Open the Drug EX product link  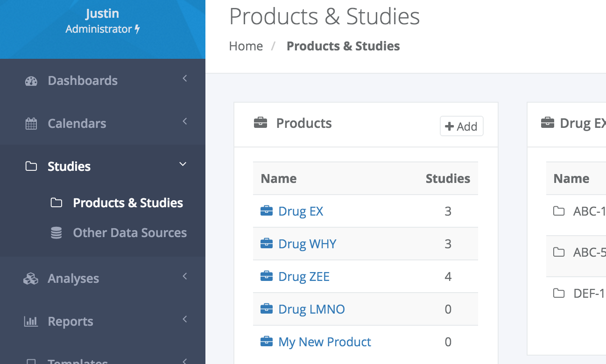click(301, 211)
